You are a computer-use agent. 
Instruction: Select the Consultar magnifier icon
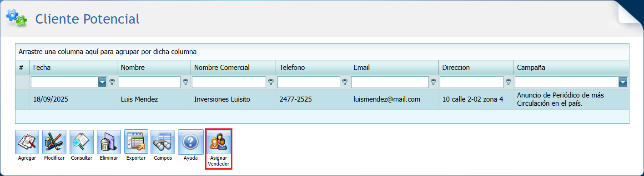click(81, 142)
